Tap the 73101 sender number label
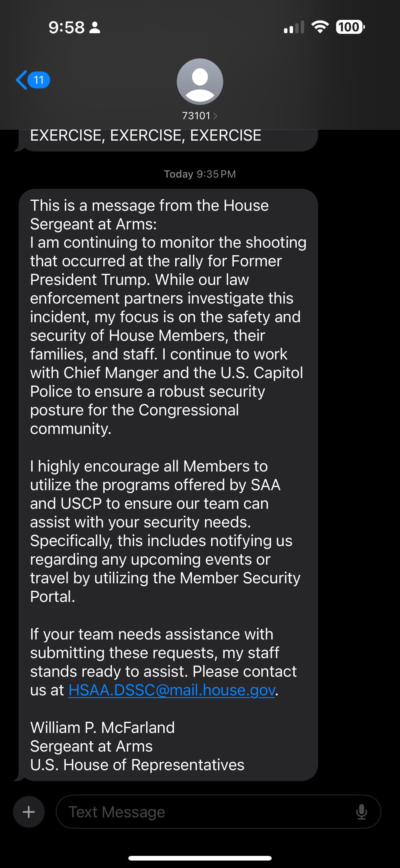Image resolution: width=400 pixels, height=868 pixels. [196, 116]
